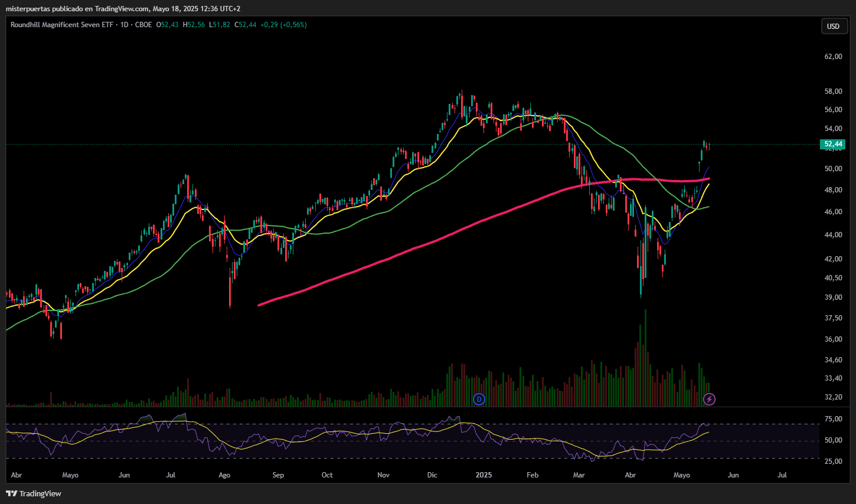Click the Dic month on time axis
This screenshot has height=504, width=856.
432,475
